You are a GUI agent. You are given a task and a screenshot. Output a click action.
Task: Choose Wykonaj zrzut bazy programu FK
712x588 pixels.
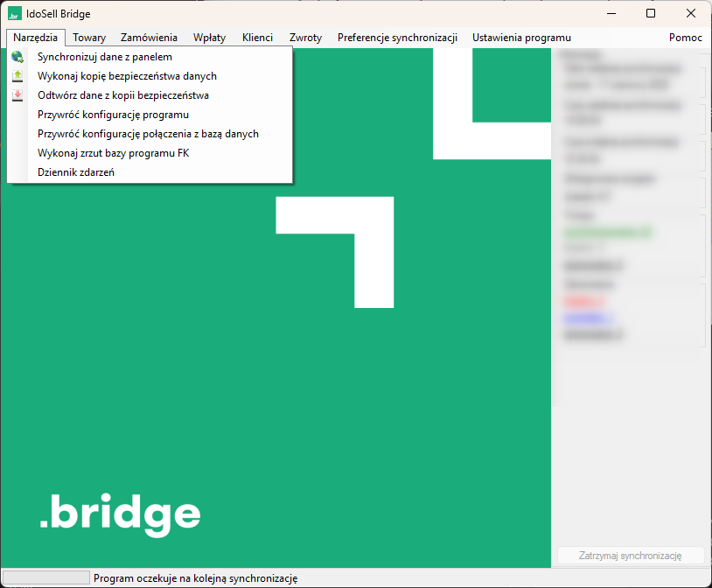150,152
